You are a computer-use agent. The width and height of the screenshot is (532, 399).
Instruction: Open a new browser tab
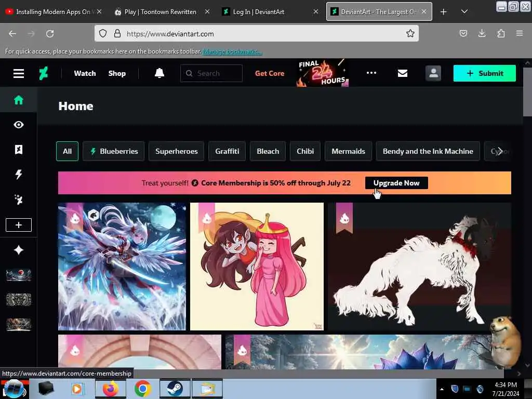[444, 12]
